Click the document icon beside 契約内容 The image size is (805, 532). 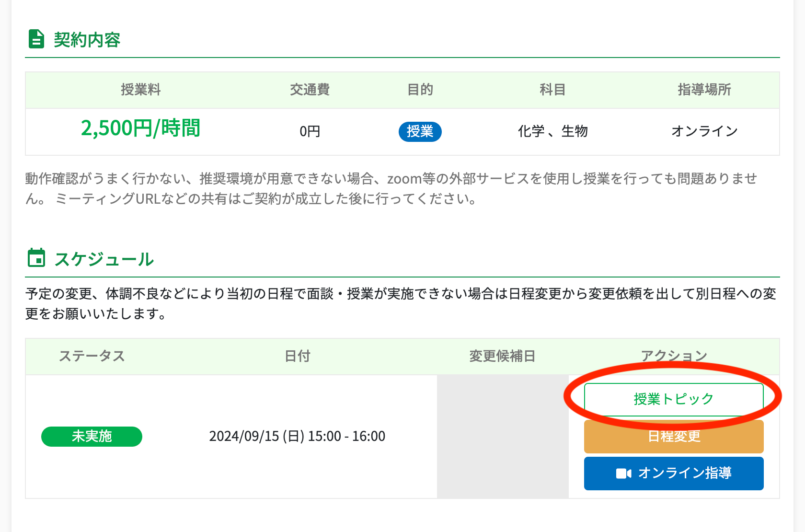coord(36,39)
